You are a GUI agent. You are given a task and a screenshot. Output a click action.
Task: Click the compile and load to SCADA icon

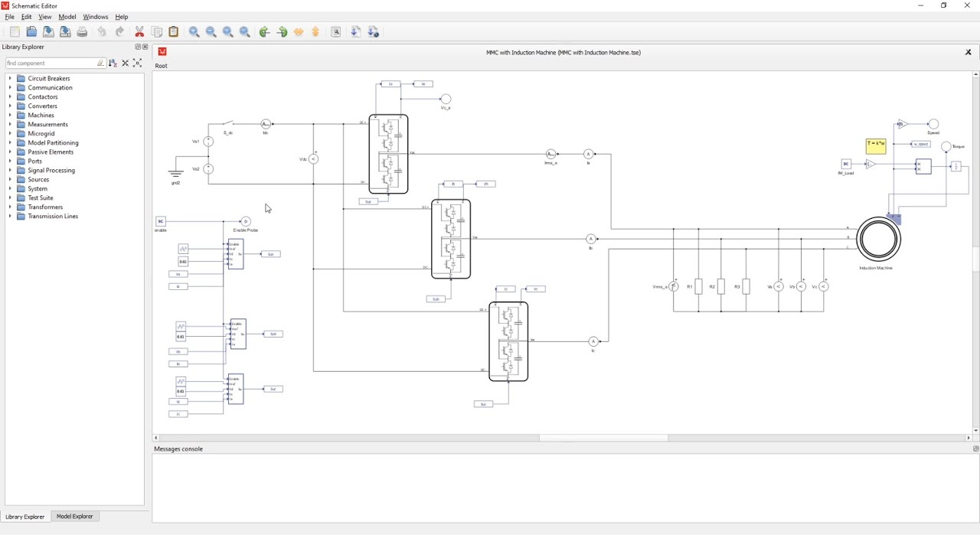374,32
